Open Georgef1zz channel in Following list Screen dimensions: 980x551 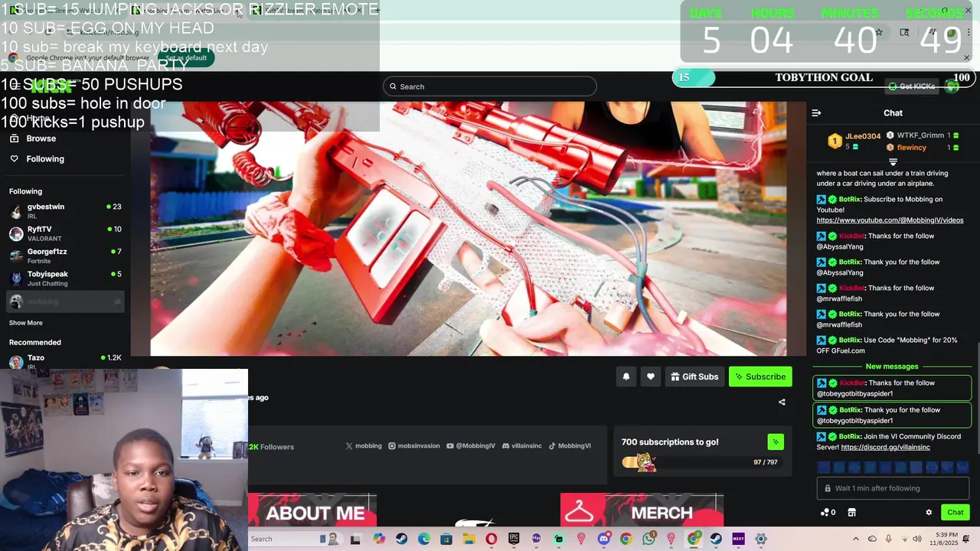65,256
